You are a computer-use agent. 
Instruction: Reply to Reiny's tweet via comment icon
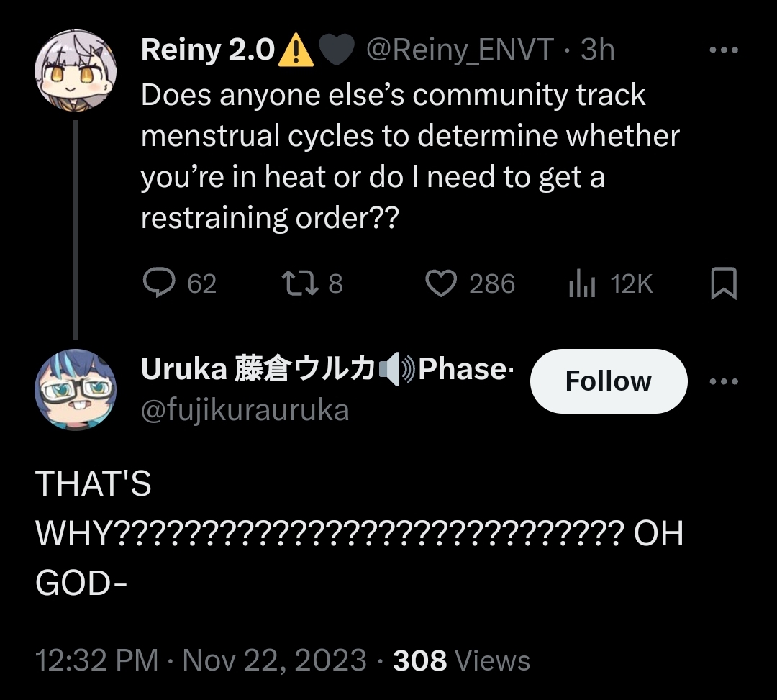pyautogui.click(x=159, y=283)
